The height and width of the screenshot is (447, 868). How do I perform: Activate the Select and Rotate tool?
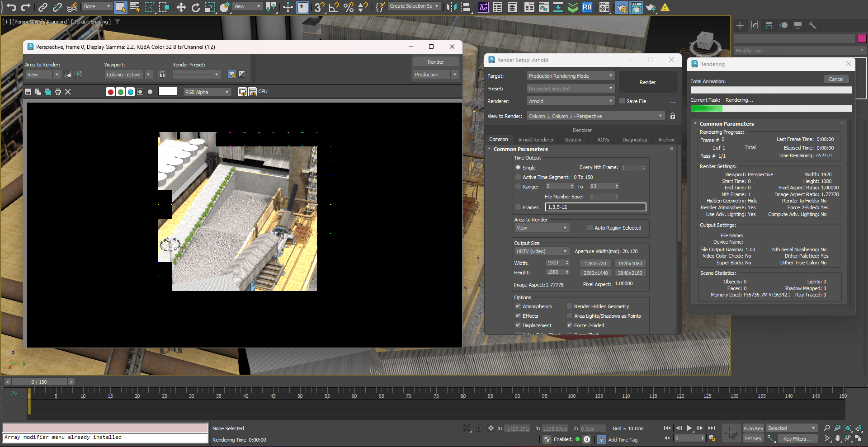195,7
